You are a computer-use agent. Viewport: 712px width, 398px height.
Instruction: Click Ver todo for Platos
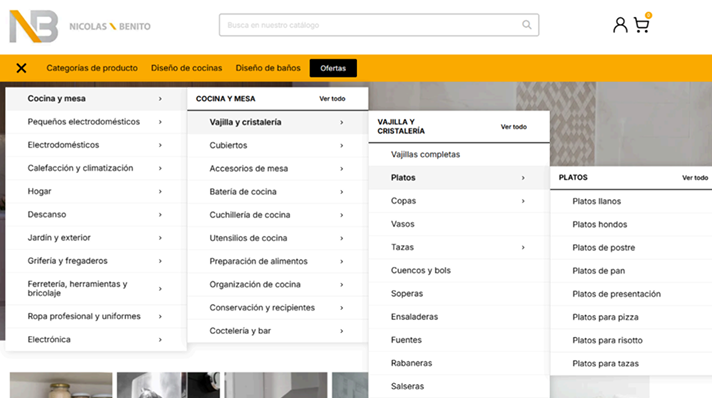click(695, 178)
